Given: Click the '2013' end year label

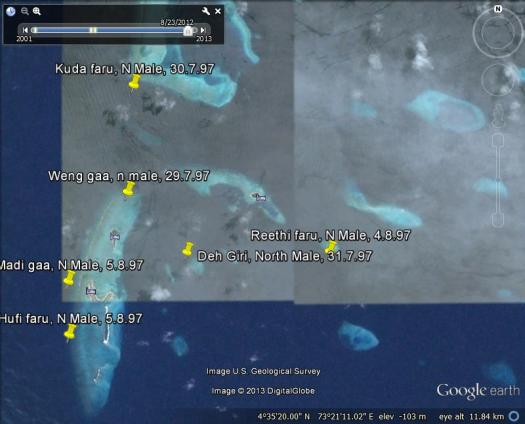Looking at the screenshot, I should tap(204, 39).
